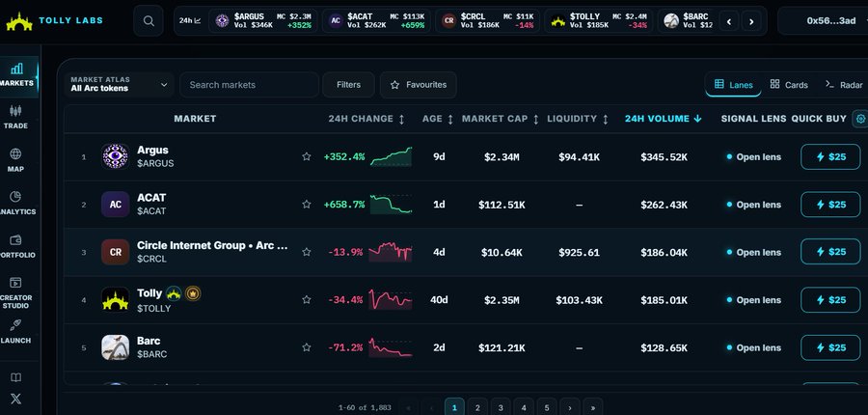Open $TOLLY ticker chip
This screenshot has height=415, width=868.
(x=598, y=21)
